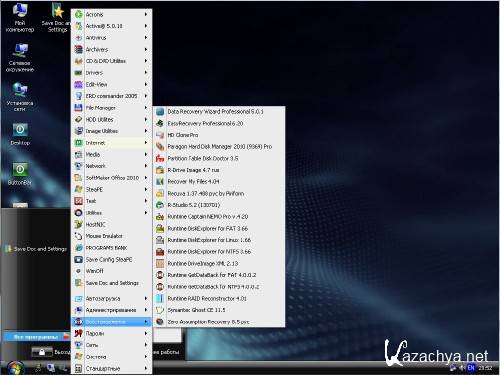
Task: Open Установка сети desktop icon
Action: click(20, 97)
